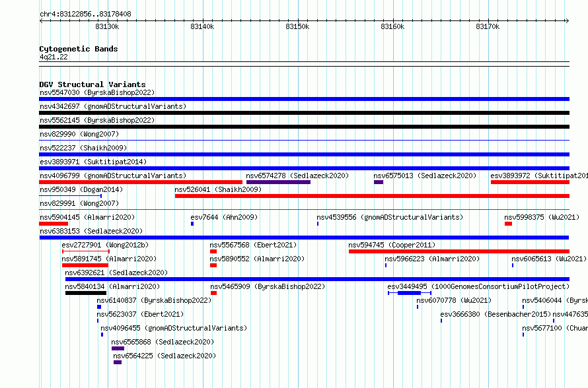Viewport: 588px width, 388px height.
Task: Click the 83150k ruler tick label
Action: pyautogui.click(x=297, y=27)
